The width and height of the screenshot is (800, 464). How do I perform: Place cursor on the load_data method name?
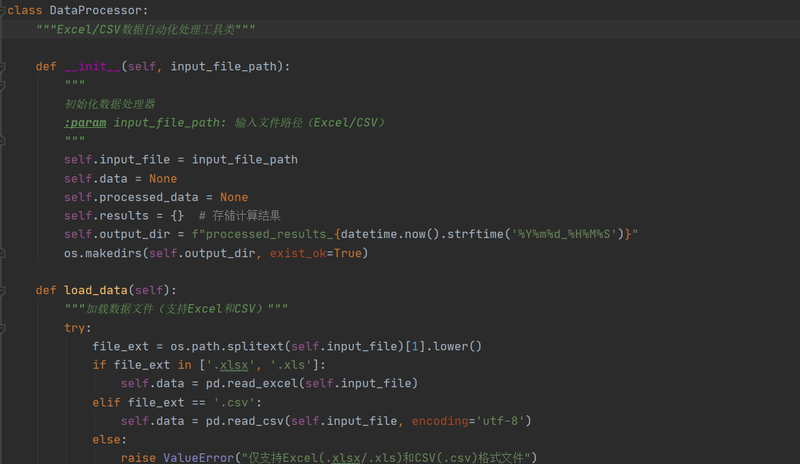pos(95,290)
